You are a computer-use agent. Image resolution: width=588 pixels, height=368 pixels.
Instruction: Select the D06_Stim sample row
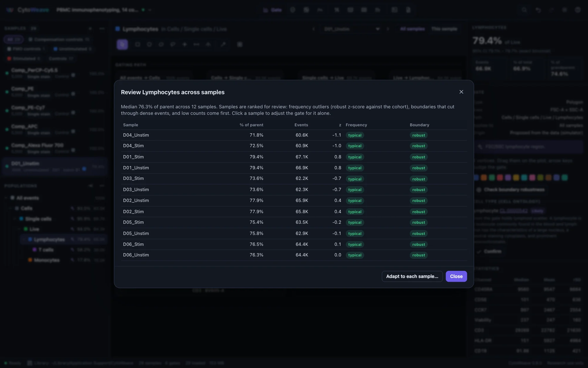coord(294,244)
